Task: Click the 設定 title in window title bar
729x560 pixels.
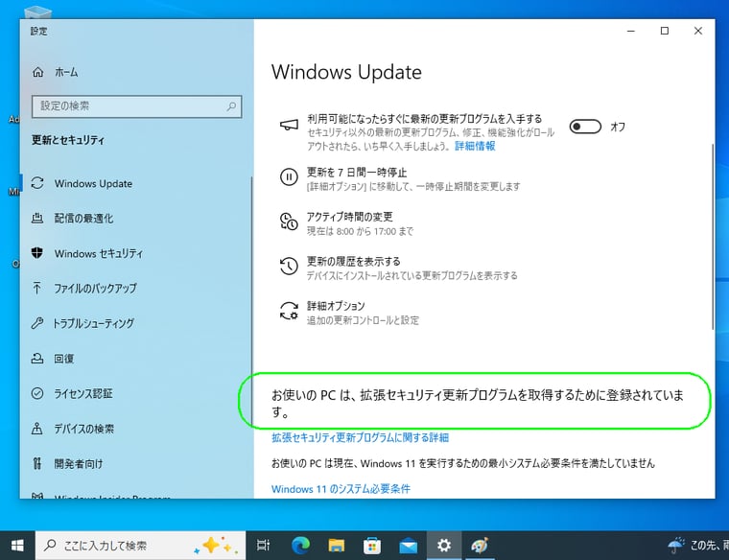Action: (x=39, y=31)
